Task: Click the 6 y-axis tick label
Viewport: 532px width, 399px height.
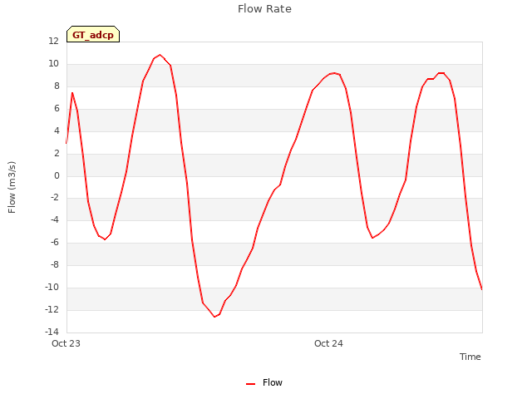Action: 57,108
